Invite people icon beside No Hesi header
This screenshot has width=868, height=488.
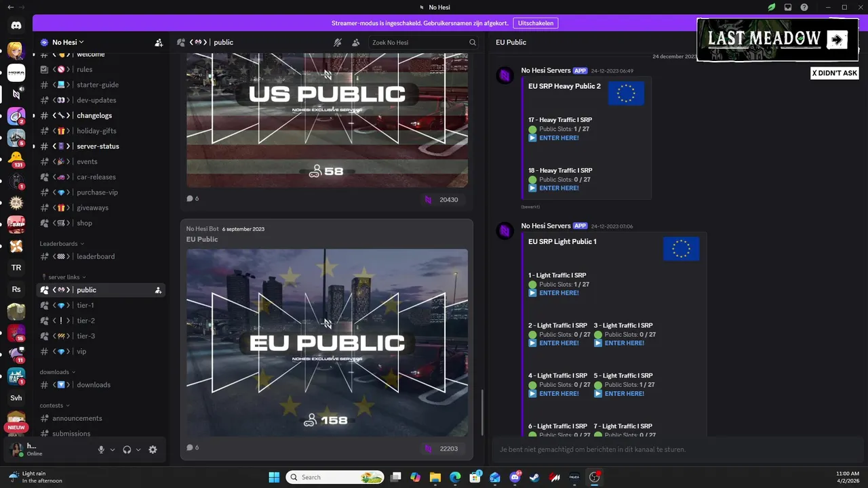click(159, 42)
